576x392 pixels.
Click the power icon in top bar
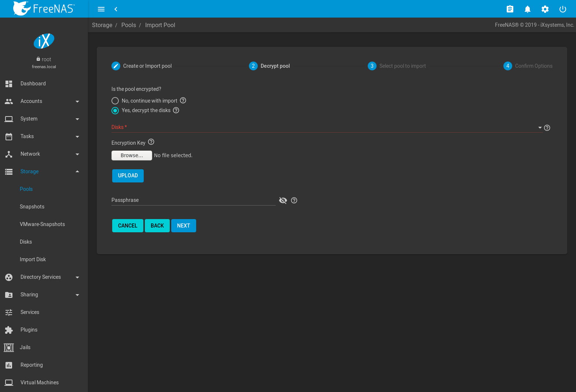pos(562,9)
